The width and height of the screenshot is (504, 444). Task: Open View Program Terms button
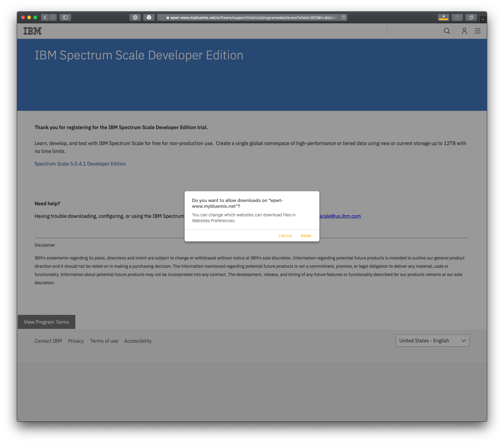point(47,322)
